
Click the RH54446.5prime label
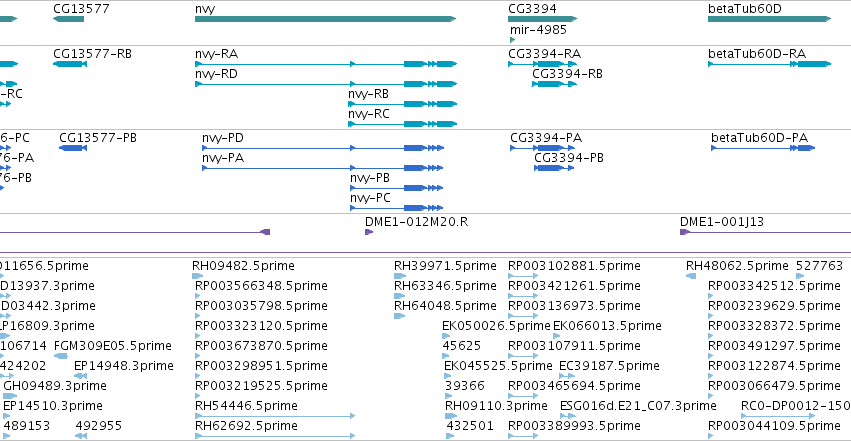[x=246, y=406]
